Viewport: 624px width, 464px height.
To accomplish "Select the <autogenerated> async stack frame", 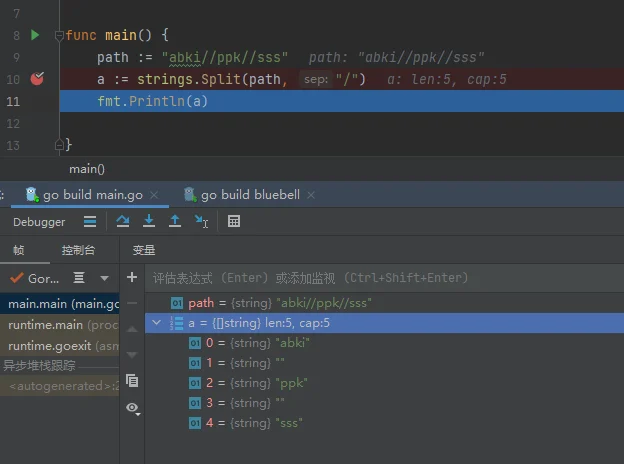I will pyautogui.click(x=60, y=386).
